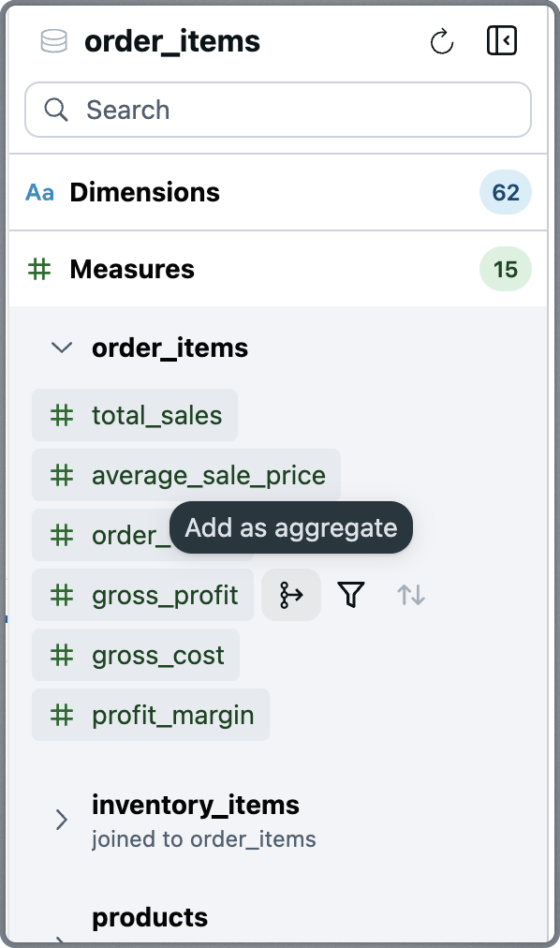Click the database icon beside order_items
560x948 pixels.
[x=52, y=40]
